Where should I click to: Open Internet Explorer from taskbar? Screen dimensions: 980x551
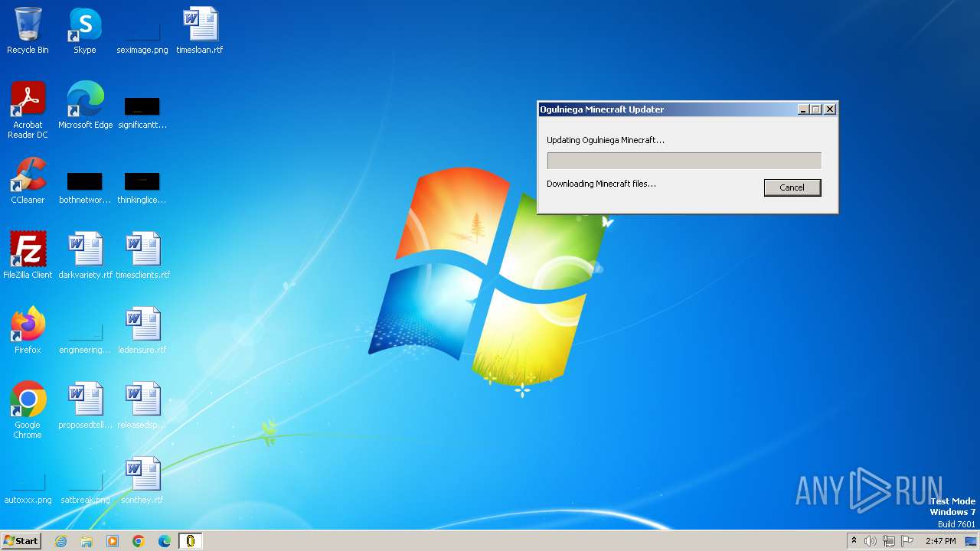click(x=60, y=541)
